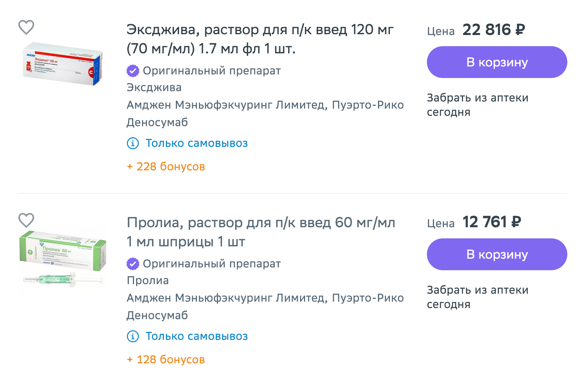Open Эксджива 120 мг product title link

click(260, 39)
